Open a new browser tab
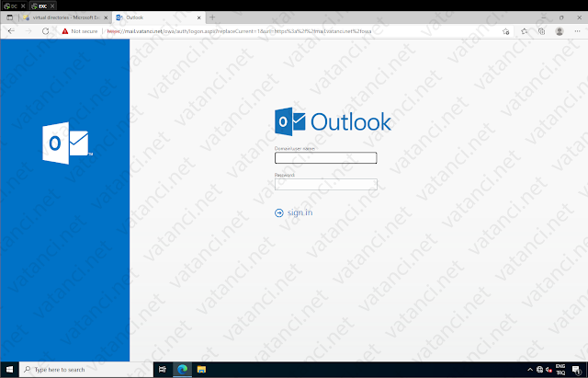 [x=212, y=17]
